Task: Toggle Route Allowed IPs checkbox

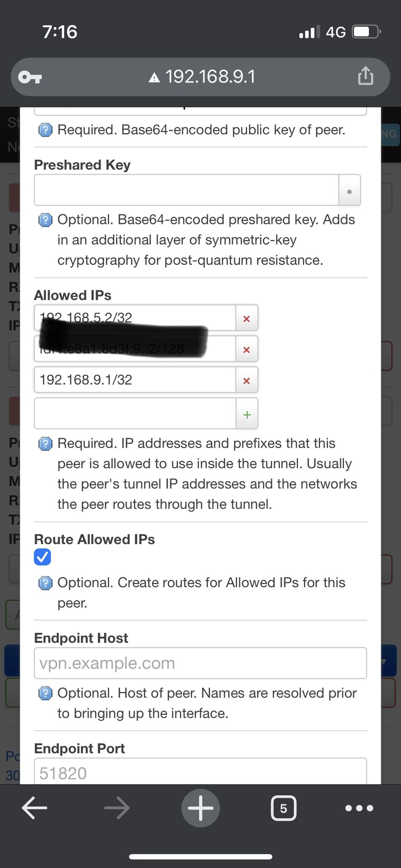Action: (x=43, y=557)
